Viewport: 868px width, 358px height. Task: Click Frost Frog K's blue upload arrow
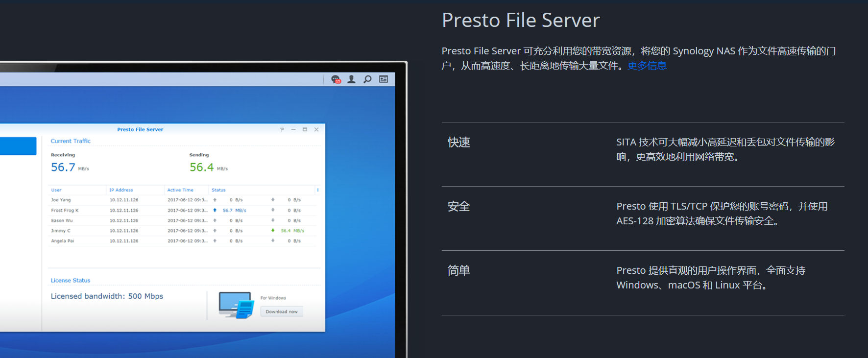click(215, 210)
